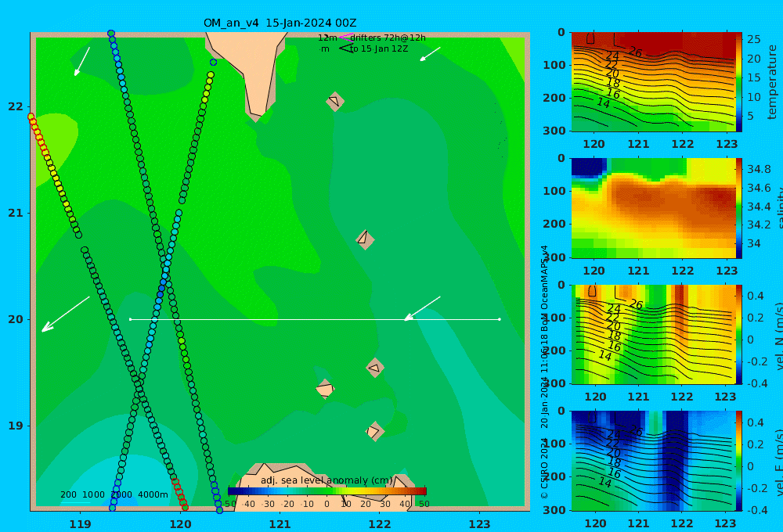Click latitude tick label 22 on the map

coord(16,106)
